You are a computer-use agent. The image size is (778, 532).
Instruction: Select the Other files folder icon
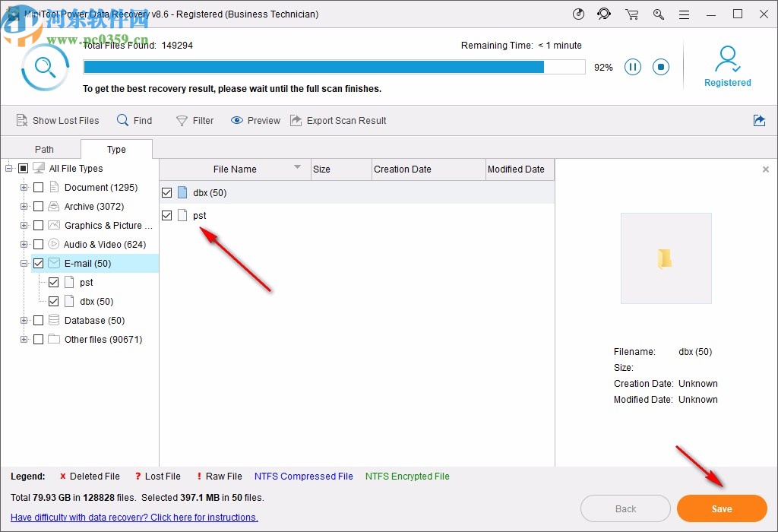[54, 340]
